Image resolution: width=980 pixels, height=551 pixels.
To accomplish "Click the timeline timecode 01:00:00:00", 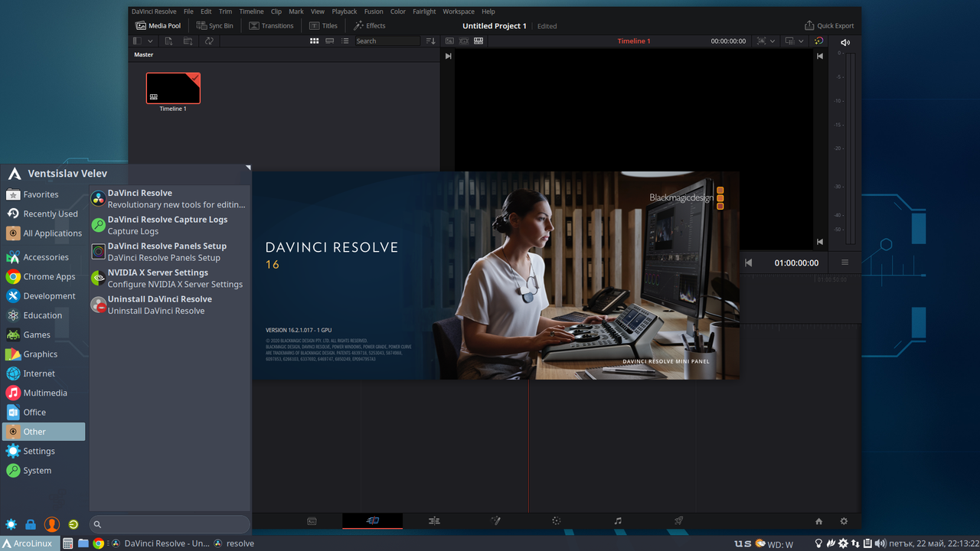I will pyautogui.click(x=796, y=262).
